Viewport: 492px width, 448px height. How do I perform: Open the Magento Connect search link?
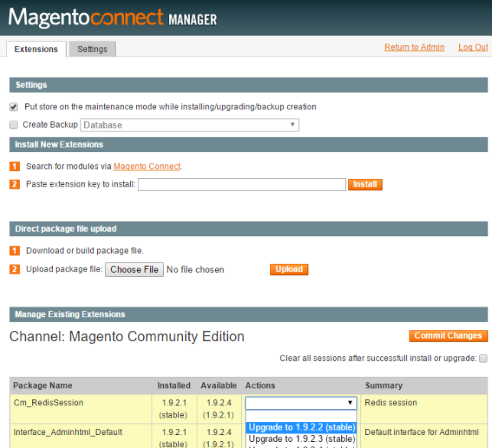(147, 166)
